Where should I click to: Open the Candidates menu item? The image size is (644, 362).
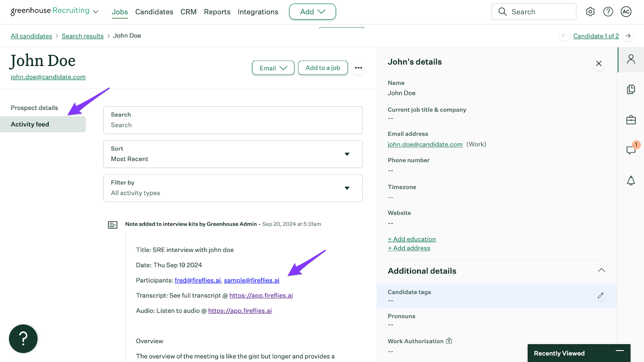154,12
